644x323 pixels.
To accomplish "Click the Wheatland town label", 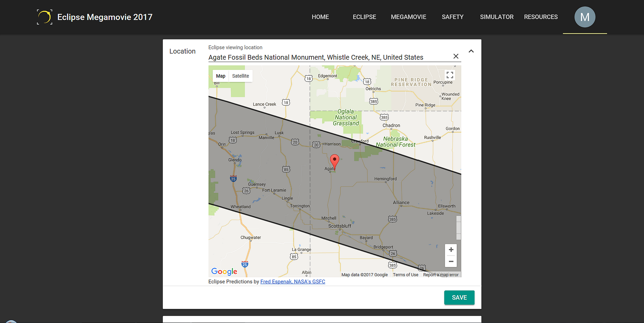I will point(240,207).
